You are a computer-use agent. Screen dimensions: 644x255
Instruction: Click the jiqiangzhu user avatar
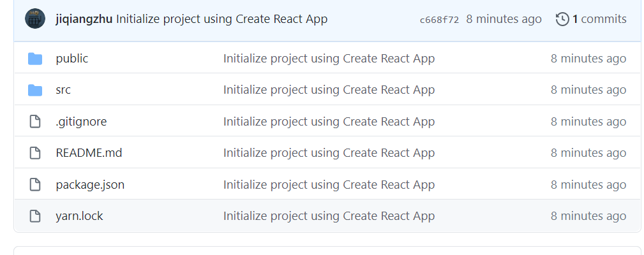35,19
